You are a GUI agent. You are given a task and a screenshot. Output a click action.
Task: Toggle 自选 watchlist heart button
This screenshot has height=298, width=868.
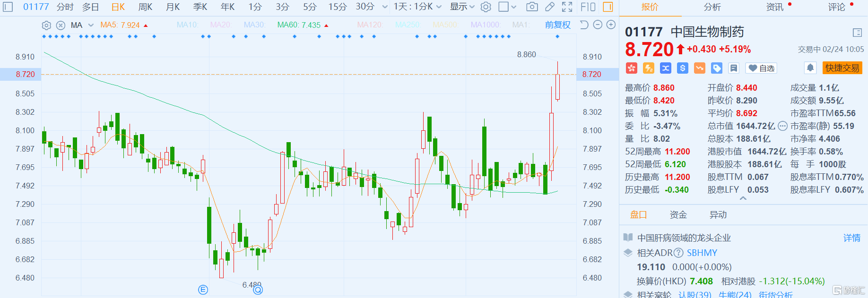click(x=761, y=68)
